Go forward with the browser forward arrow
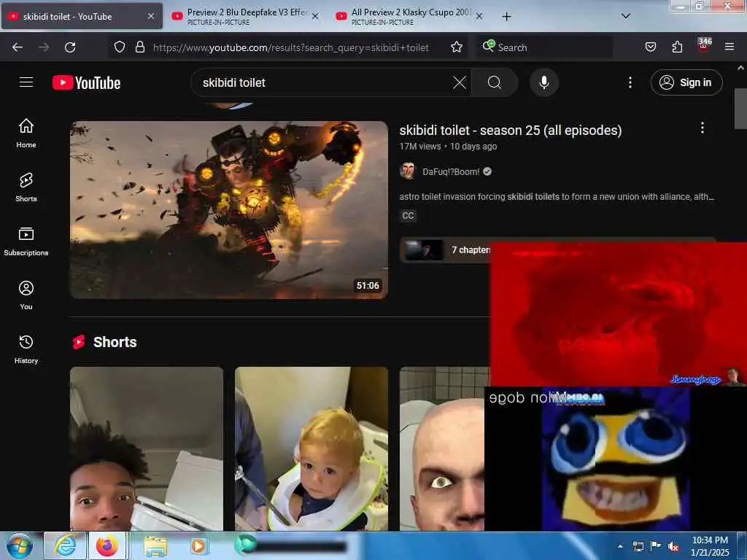This screenshot has width=747, height=560. (x=44, y=47)
